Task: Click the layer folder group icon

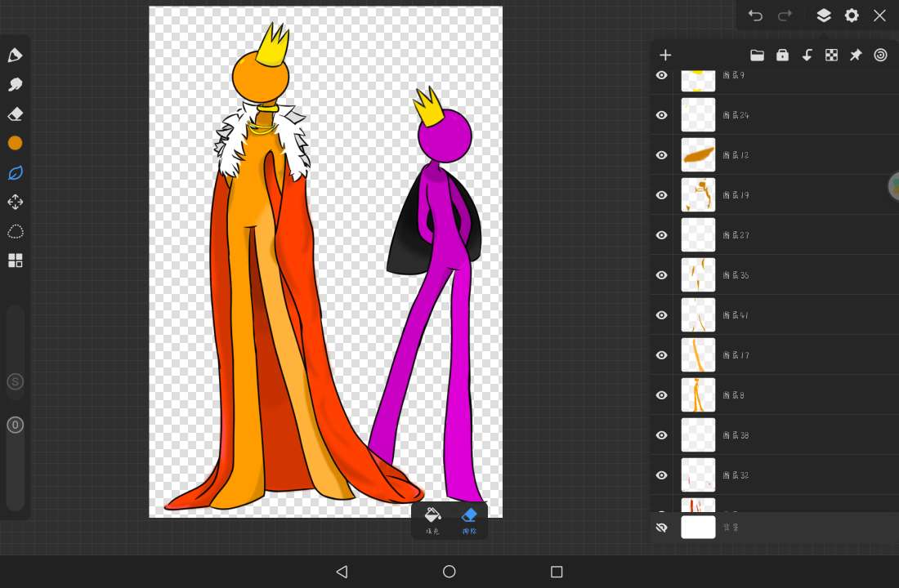Action: [x=757, y=56]
